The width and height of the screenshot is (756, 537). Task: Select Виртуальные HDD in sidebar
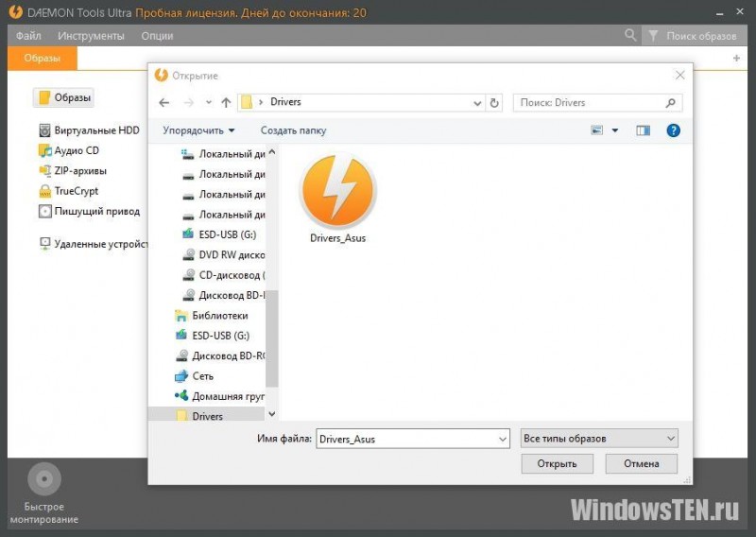pos(89,130)
